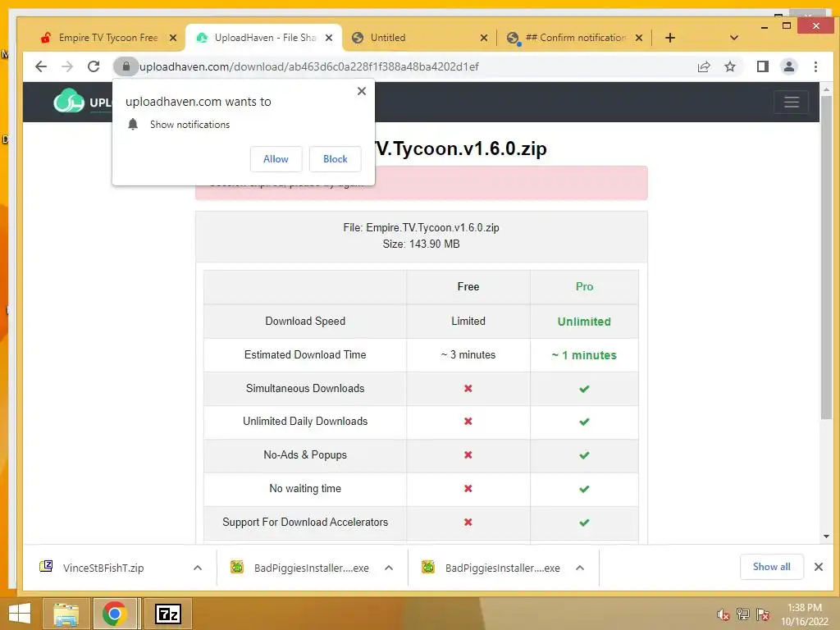The width and height of the screenshot is (840, 630).
Task: Allow notifications from uploadhaven.com
Action: pos(276,159)
